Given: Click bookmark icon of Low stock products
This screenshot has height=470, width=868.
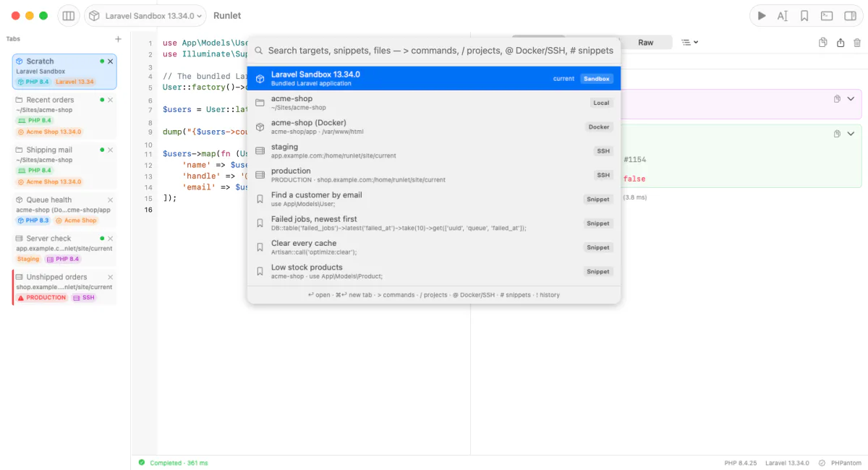Looking at the screenshot, I should [260, 271].
